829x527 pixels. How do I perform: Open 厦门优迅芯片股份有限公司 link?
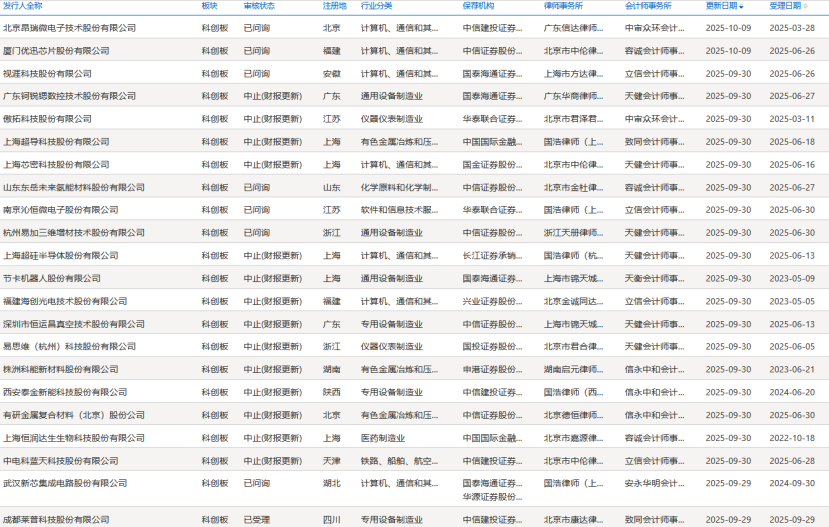58,51
